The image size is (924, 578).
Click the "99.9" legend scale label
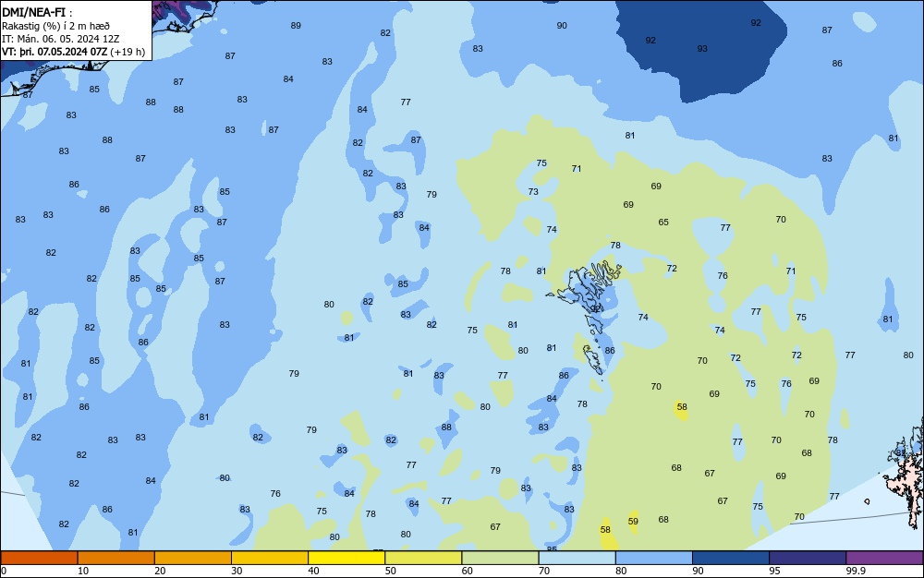856,571
